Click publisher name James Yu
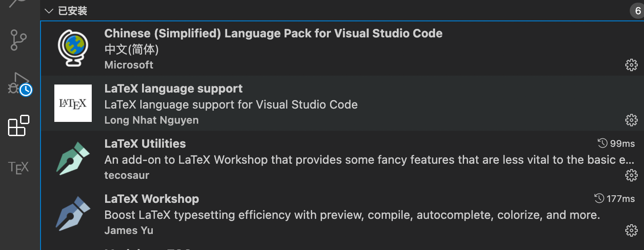Screen dimensions: 644x250 click(x=129, y=230)
